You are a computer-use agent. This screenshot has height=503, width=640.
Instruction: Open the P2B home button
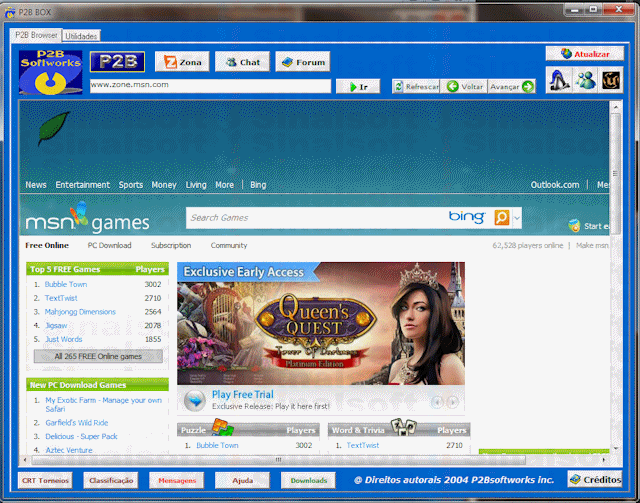(117, 62)
